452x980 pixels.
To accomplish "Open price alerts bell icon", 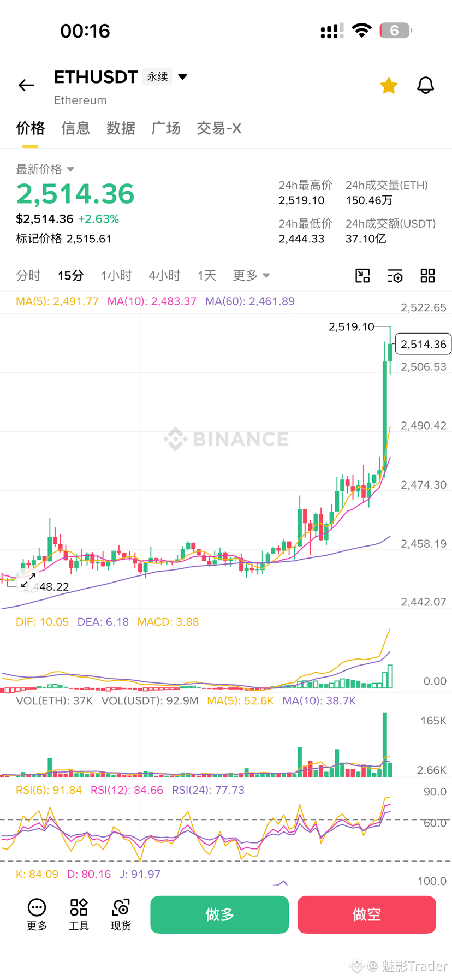I will pos(425,85).
